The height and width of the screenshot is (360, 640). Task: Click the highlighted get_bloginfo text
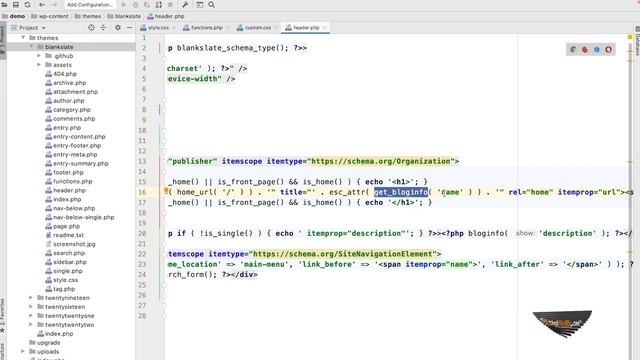[401, 192]
